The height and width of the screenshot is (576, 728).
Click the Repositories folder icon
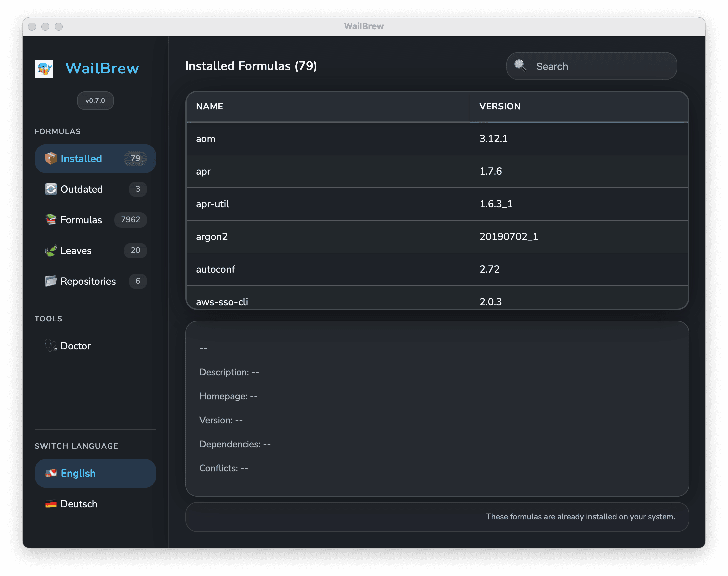pyautogui.click(x=51, y=281)
